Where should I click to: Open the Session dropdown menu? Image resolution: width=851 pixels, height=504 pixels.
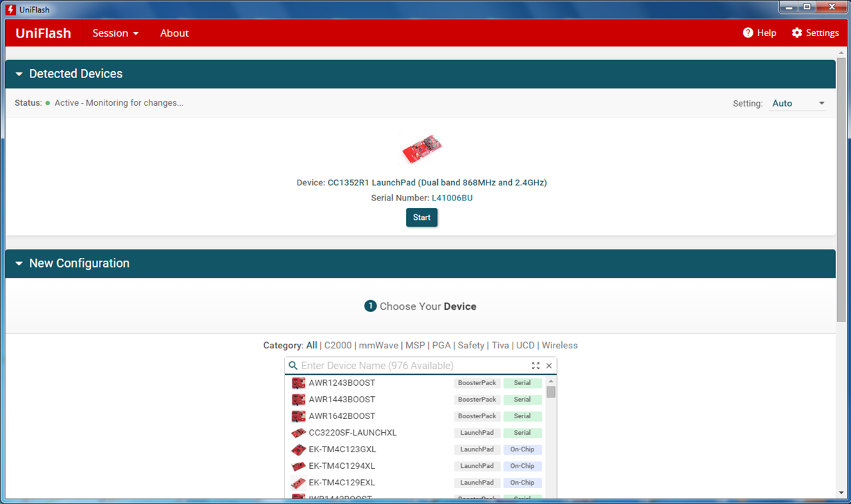click(x=116, y=33)
